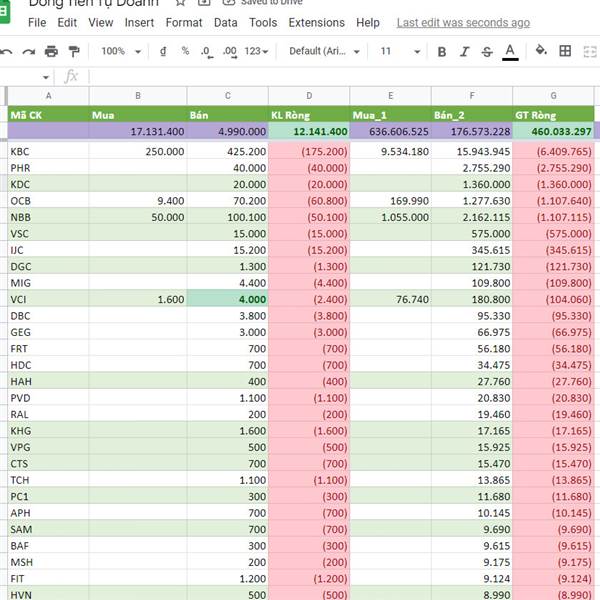Format as percent icon
The height and width of the screenshot is (600, 600).
185,51
